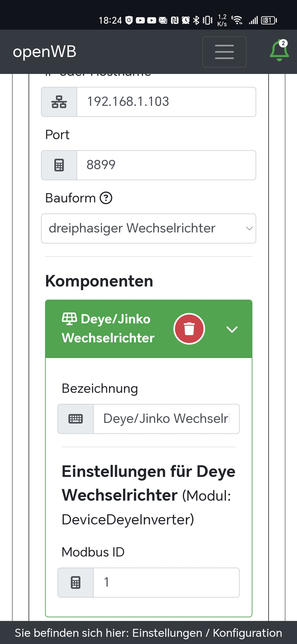Tap the Wi-Fi icon in status bar

237,20
